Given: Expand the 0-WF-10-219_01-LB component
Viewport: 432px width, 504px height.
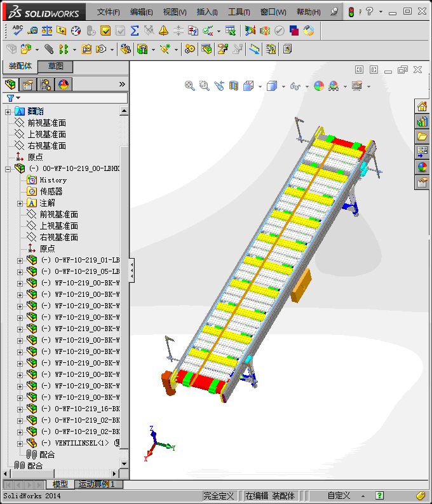Looking at the screenshot, I should [20, 261].
